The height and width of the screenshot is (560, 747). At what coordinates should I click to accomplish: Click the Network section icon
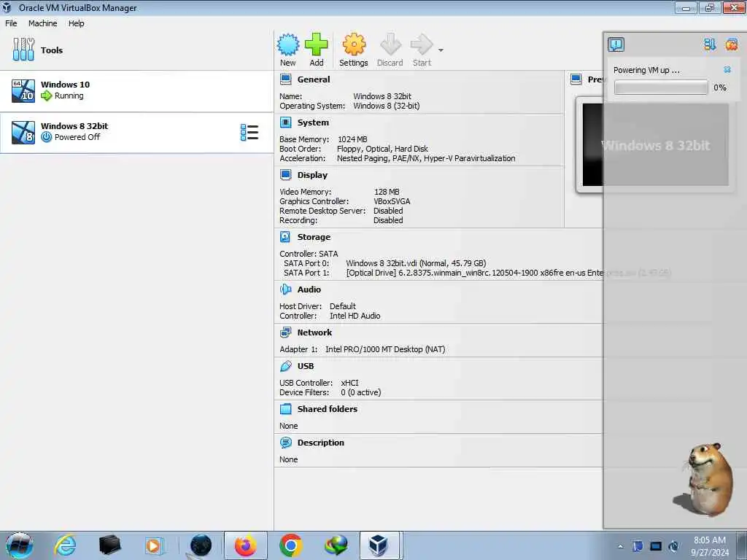tap(285, 332)
